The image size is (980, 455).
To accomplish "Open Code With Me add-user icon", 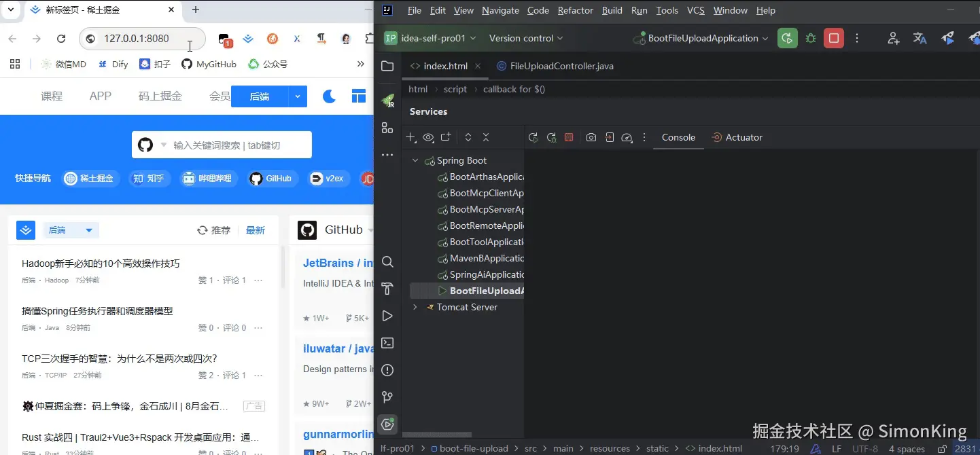I will pos(894,38).
